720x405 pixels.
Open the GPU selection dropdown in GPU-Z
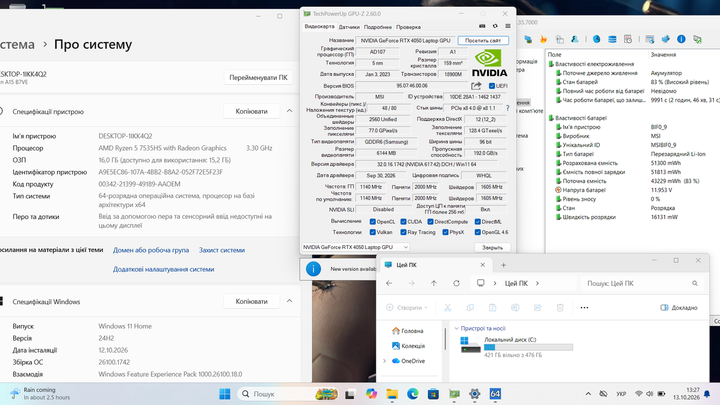point(355,247)
